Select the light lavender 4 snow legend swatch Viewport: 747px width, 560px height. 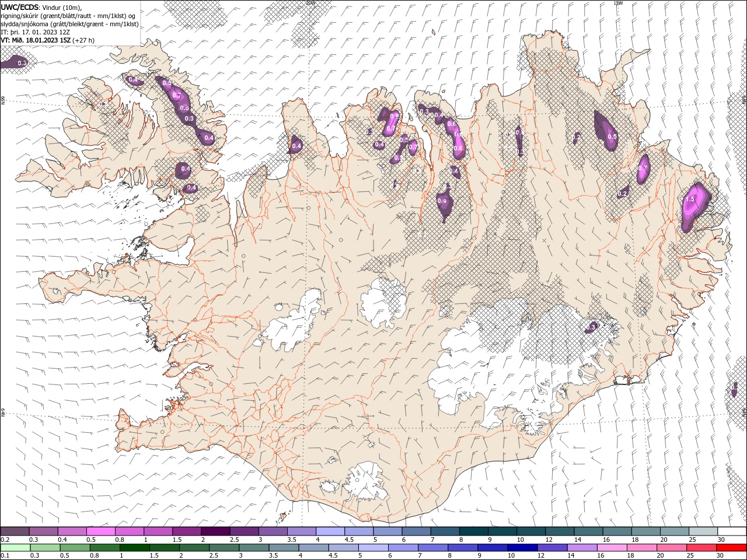[330, 531]
